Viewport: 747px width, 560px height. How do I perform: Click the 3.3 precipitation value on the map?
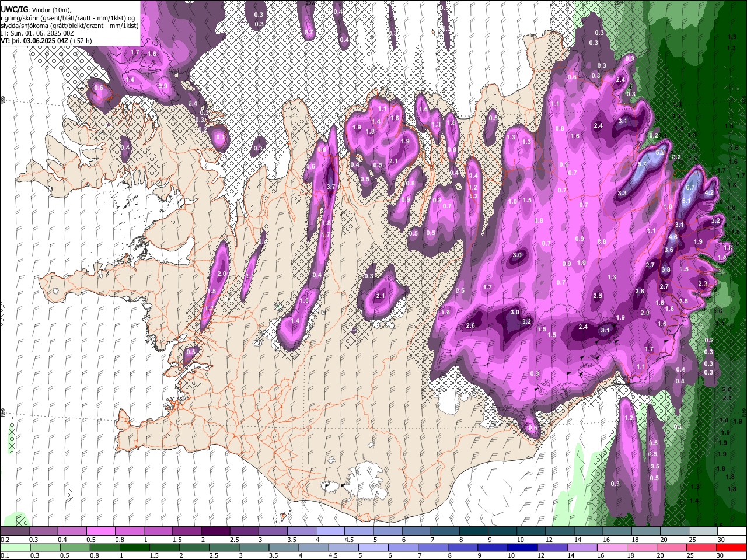point(622,193)
